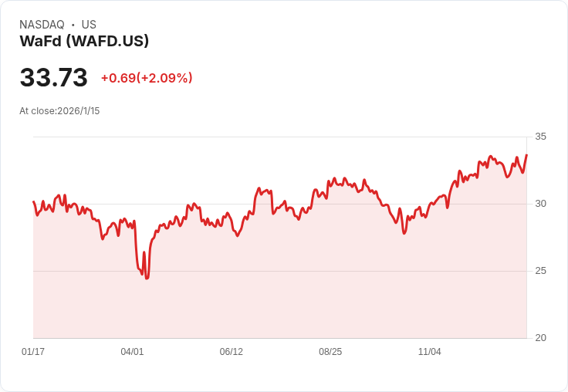Click the US market label
568x392 pixels.
(x=89, y=25)
